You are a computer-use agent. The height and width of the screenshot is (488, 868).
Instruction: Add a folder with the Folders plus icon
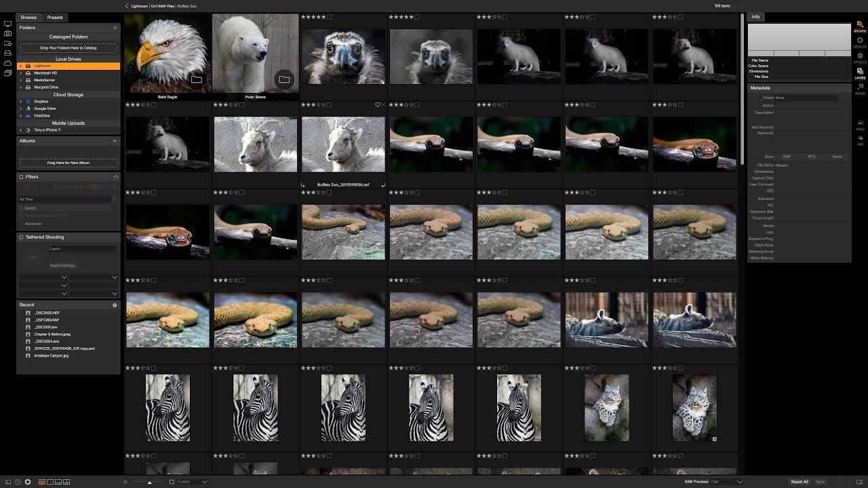pos(115,28)
